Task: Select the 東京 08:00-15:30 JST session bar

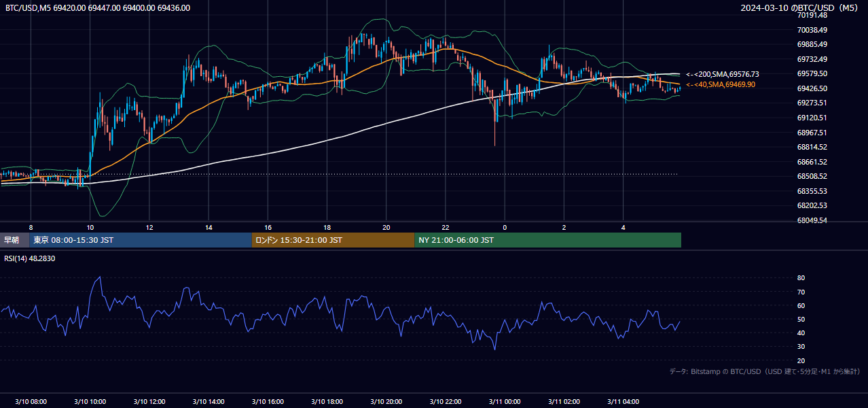Action: coord(141,240)
